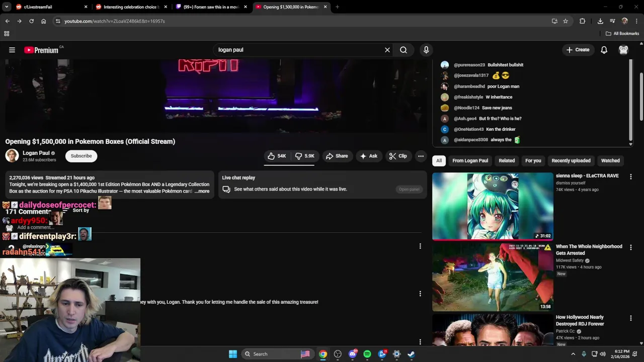Open the sienna sleep ELeCTRA RAVE thumbnail
644x362 pixels.
[x=493, y=206]
